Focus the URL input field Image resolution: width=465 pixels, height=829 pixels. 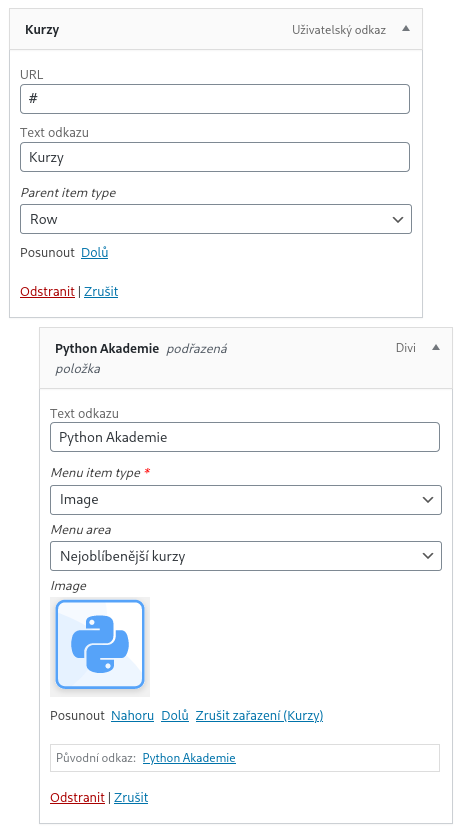(215, 99)
